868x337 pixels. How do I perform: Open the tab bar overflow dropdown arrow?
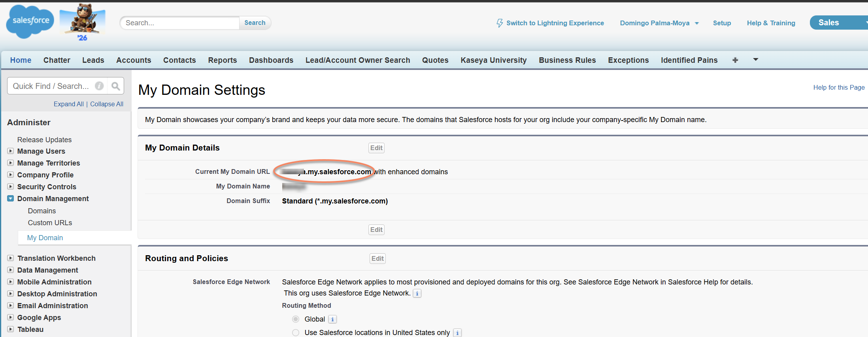(x=756, y=60)
